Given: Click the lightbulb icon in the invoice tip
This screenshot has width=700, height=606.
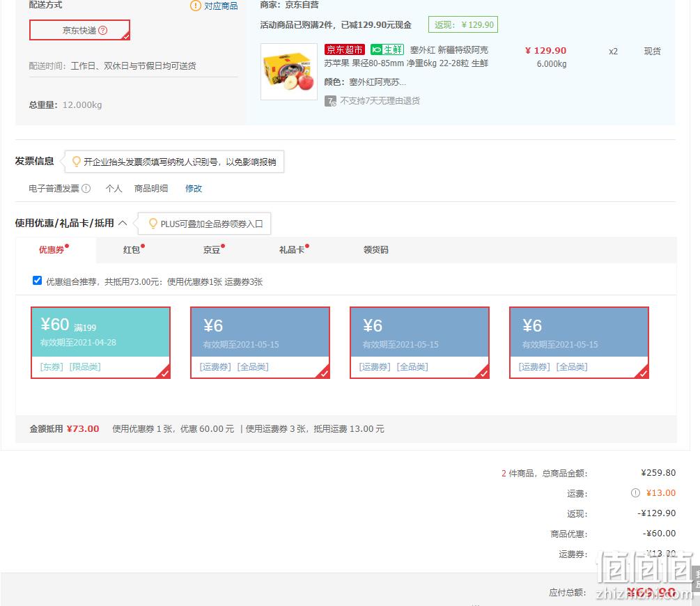Looking at the screenshot, I should click(x=77, y=161).
